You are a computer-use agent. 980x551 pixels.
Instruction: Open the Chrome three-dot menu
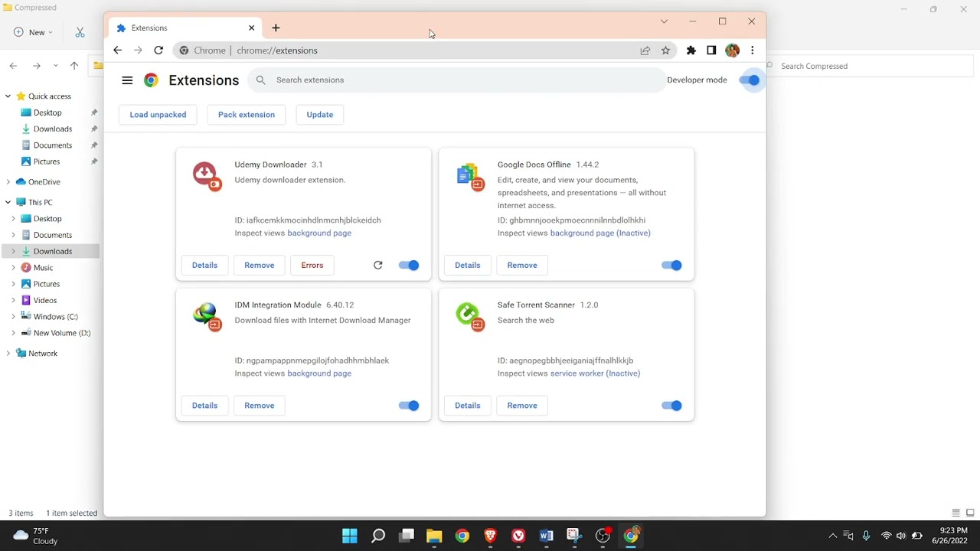pos(753,51)
